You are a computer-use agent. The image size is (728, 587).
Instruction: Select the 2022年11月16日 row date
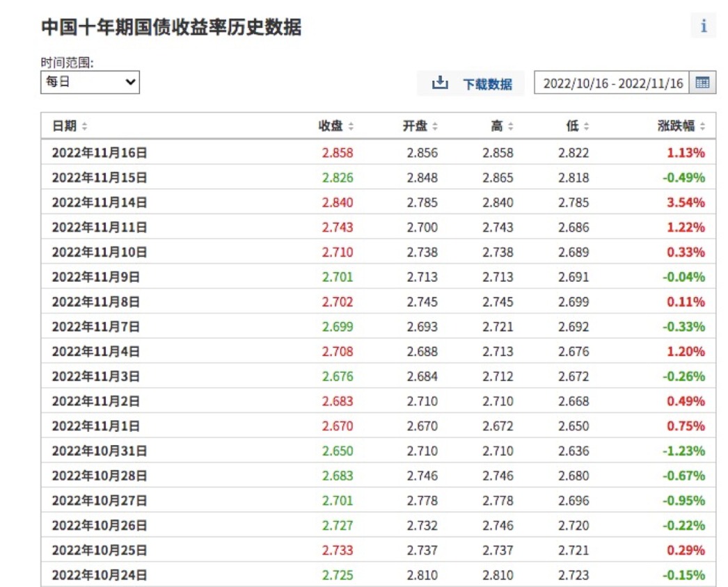pyautogui.click(x=100, y=152)
